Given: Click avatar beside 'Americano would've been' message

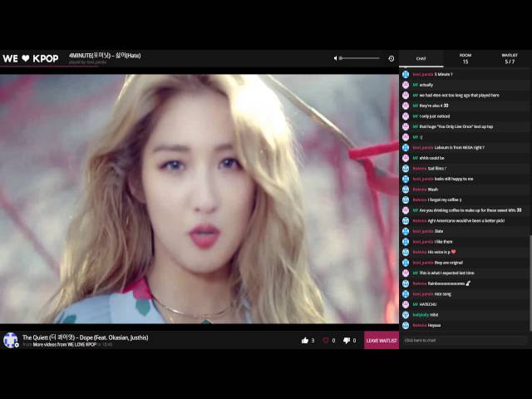Looking at the screenshot, I should click(x=406, y=221).
